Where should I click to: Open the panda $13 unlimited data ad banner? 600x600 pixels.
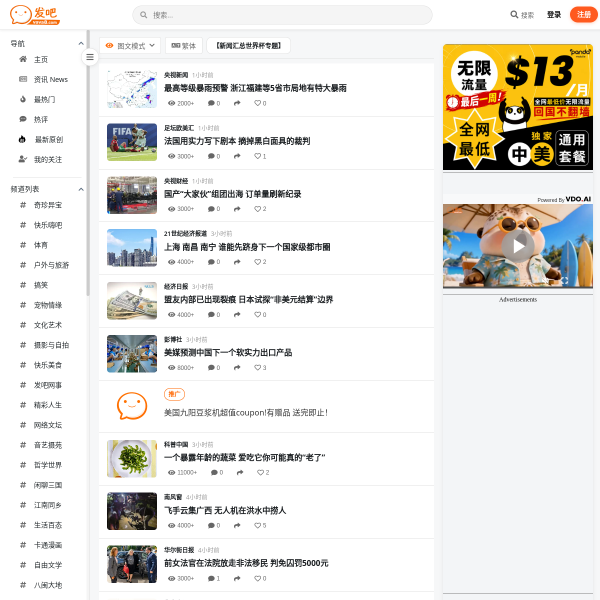(518, 107)
